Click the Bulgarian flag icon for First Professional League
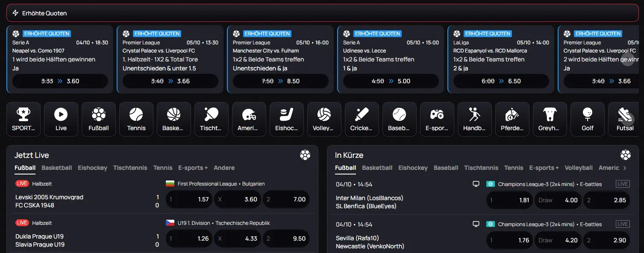 coord(170,184)
